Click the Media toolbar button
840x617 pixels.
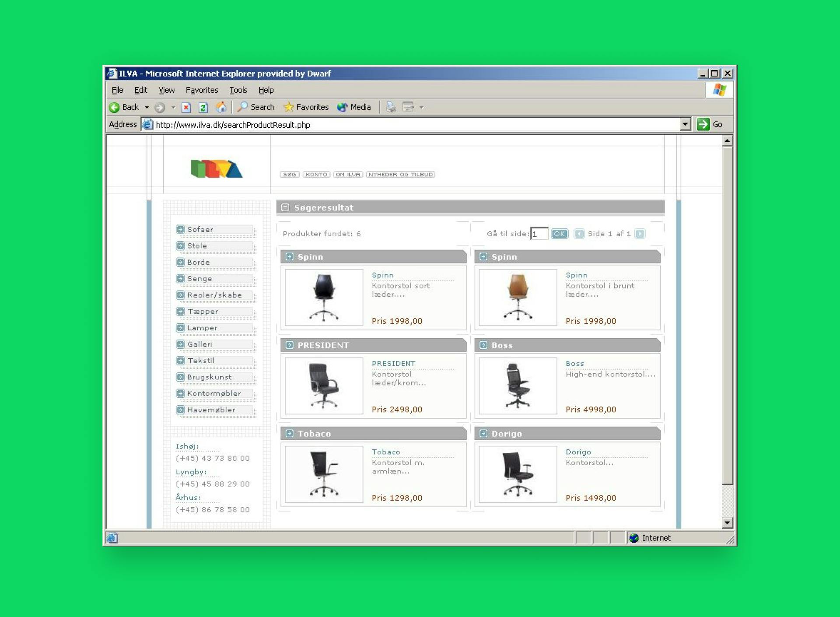[354, 107]
